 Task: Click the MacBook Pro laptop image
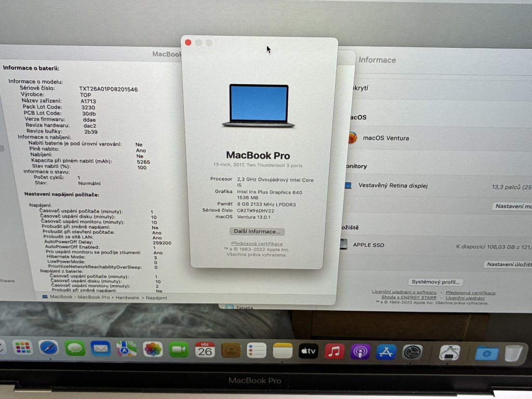[258, 105]
